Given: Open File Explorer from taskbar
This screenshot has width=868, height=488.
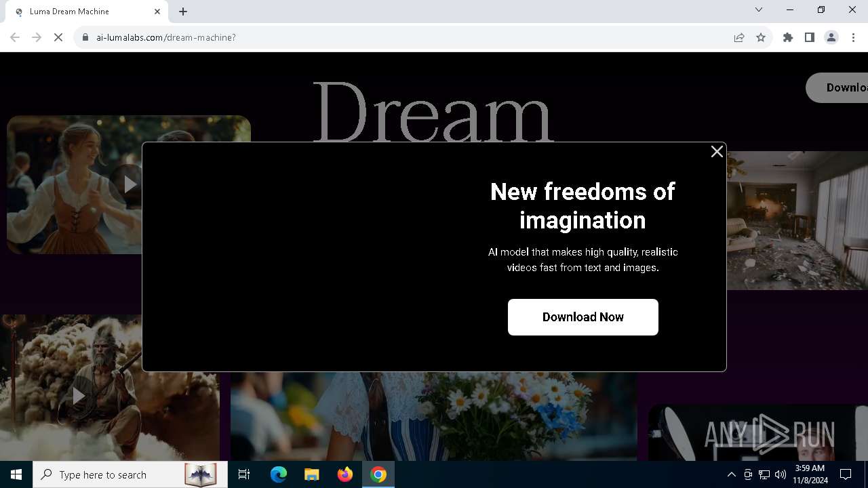Looking at the screenshot, I should [x=312, y=474].
